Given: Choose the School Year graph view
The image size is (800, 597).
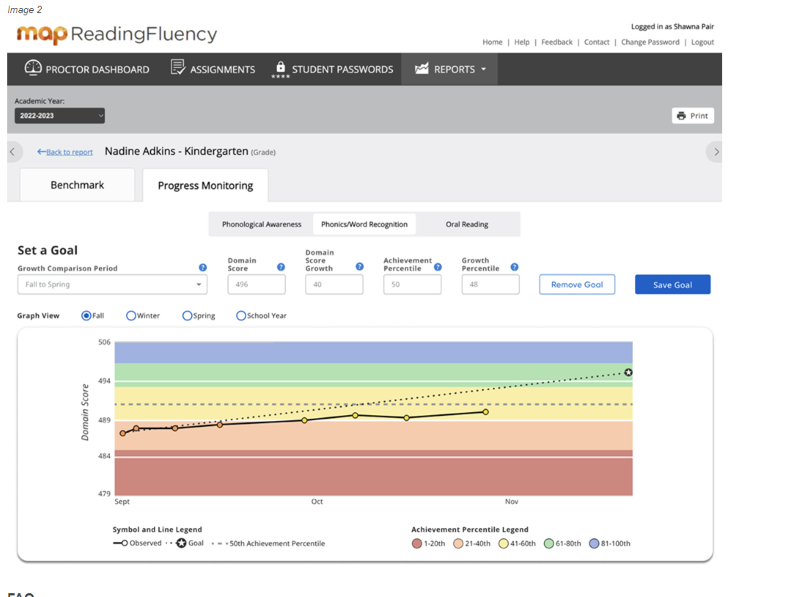Looking at the screenshot, I should (241, 316).
